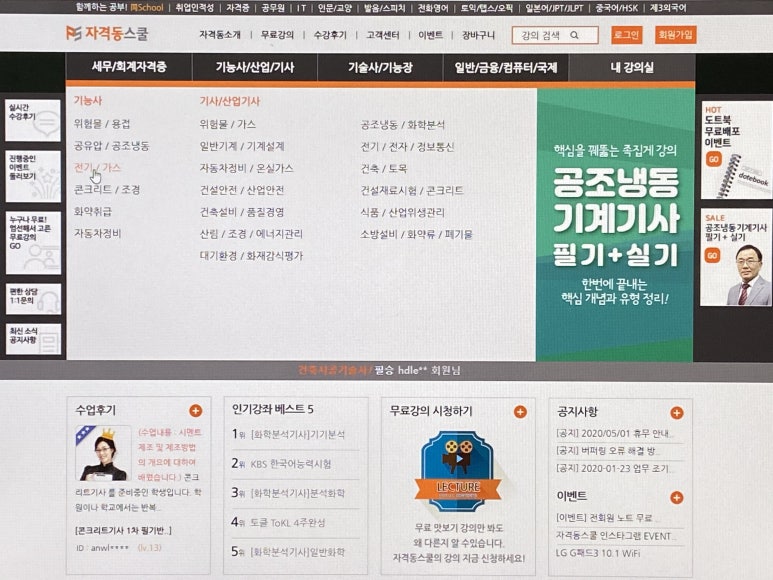Open notice 버퍼링 오류 해결 방
The height and width of the screenshot is (580, 773).
pyautogui.click(x=607, y=451)
